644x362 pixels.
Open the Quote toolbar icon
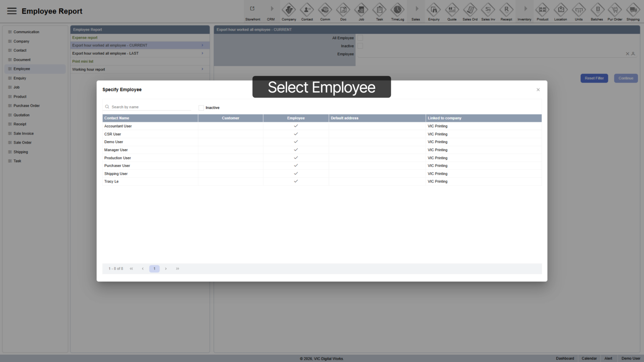452,10
